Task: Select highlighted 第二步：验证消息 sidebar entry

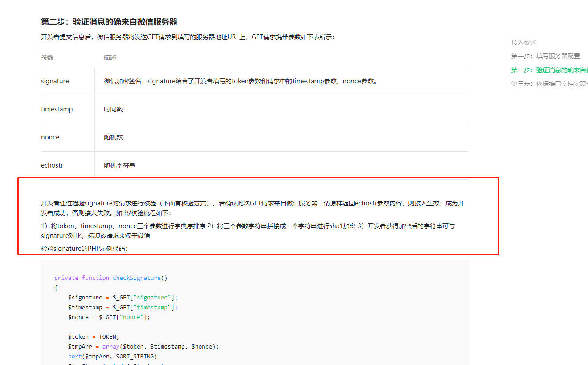Action: (550, 70)
